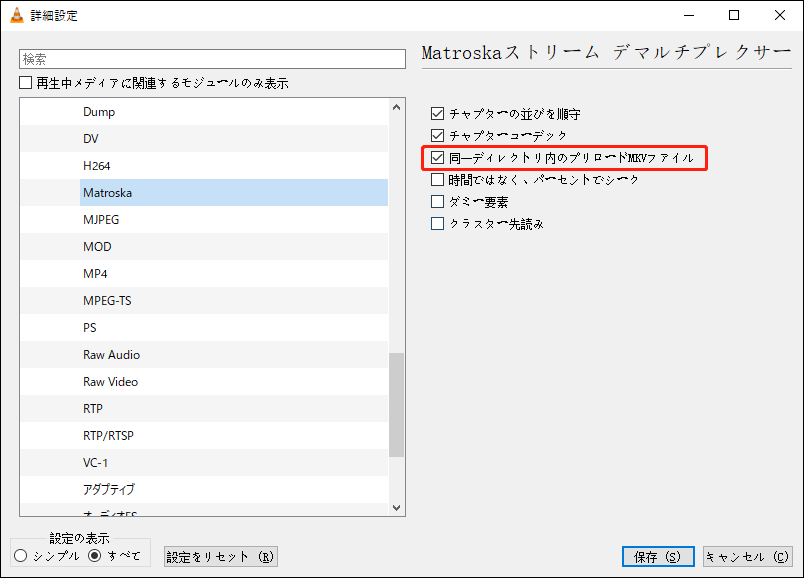The width and height of the screenshot is (804, 578).
Task: Close the 詳細設定 window
Action: pyautogui.click(x=780, y=15)
